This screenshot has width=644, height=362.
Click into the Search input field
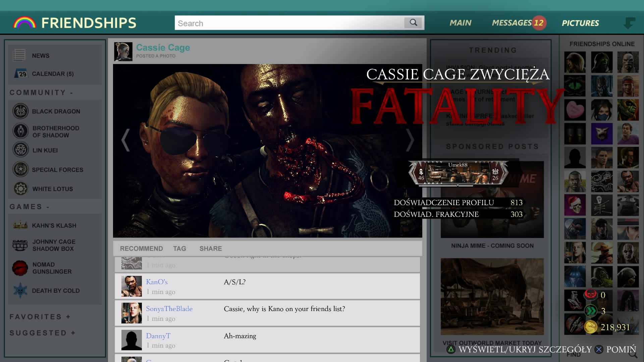point(288,23)
